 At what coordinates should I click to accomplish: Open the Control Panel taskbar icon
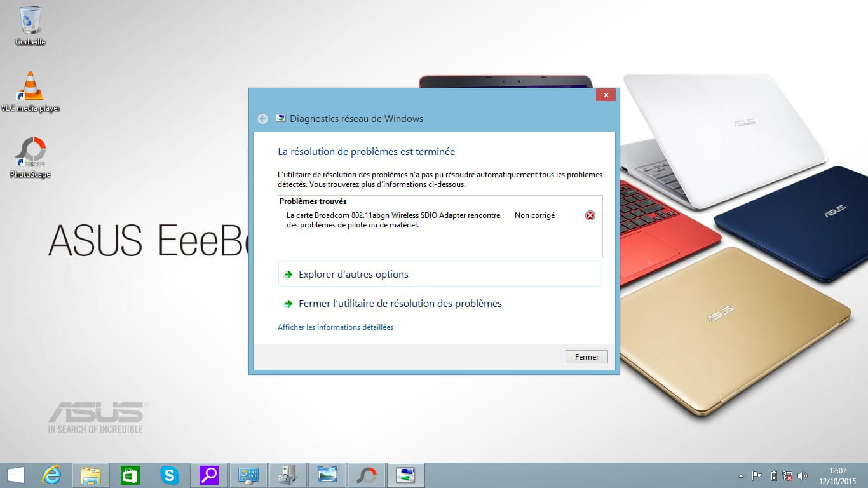click(x=248, y=475)
